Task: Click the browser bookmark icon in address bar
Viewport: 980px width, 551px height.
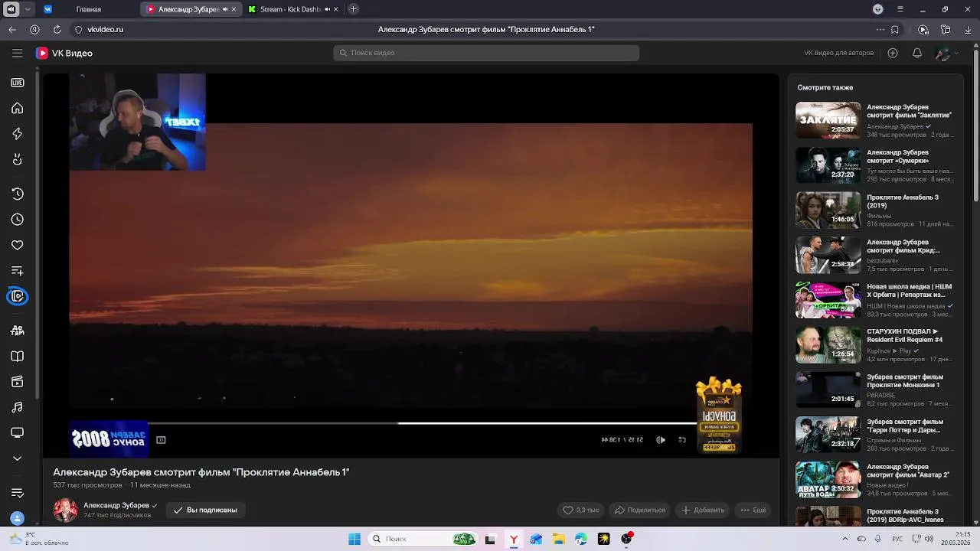Action: 894,30
